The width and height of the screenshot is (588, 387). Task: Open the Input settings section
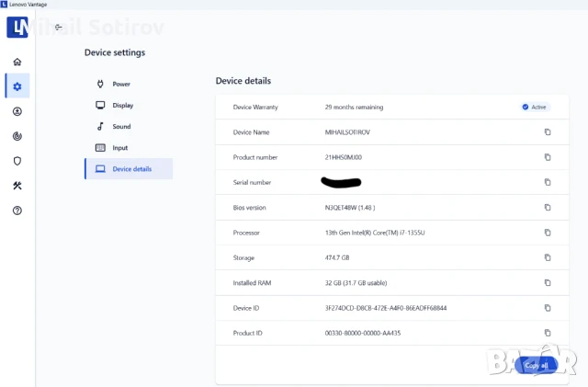(129, 147)
